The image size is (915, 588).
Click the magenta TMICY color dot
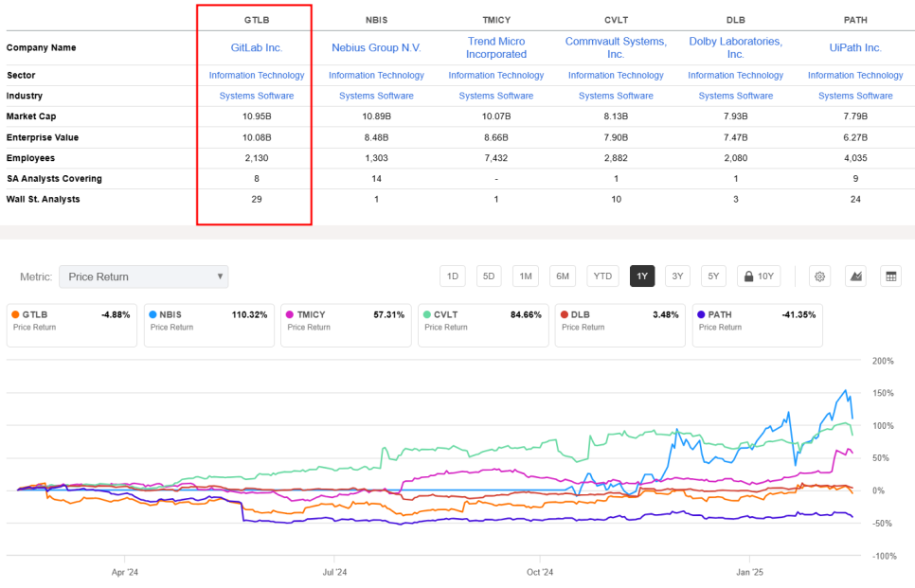290,314
